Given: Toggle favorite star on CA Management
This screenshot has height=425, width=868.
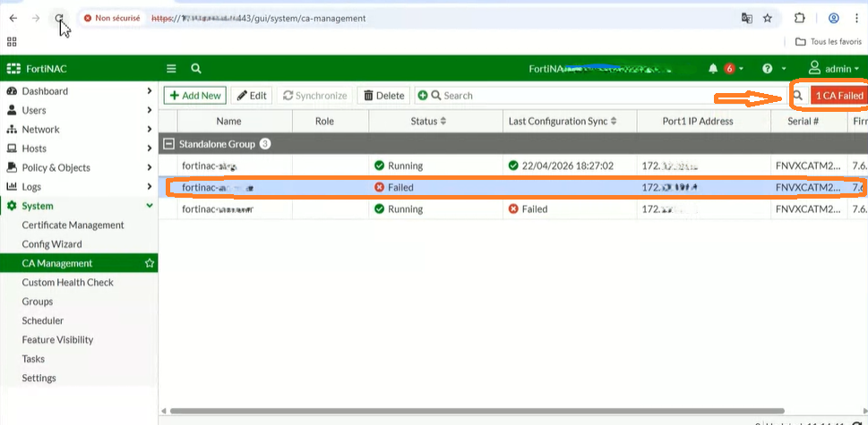Looking at the screenshot, I should [149, 263].
